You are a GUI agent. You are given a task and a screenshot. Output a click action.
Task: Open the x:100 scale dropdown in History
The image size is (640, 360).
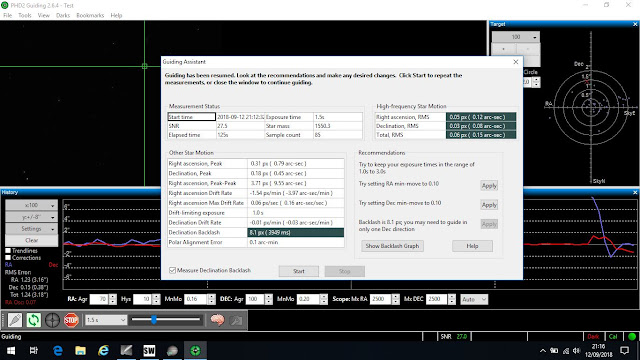[31, 205]
